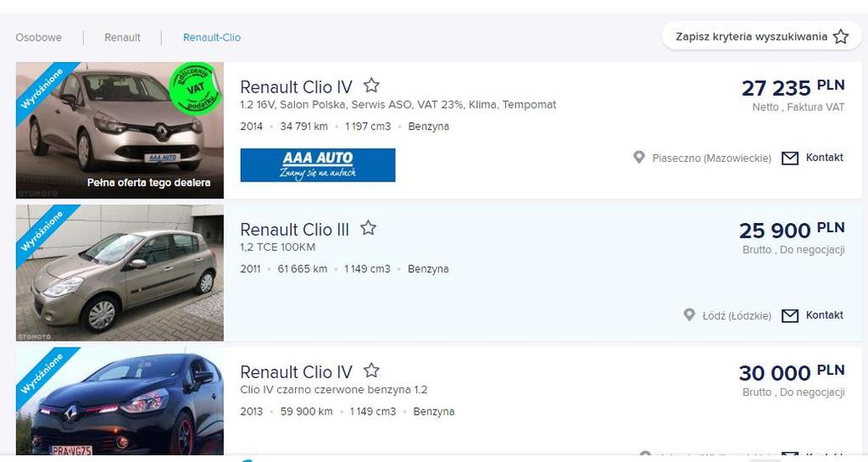Click the star in Zapisz kryteria wyszukiwania
The width and height of the screenshot is (868, 462).
pyautogui.click(x=841, y=36)
